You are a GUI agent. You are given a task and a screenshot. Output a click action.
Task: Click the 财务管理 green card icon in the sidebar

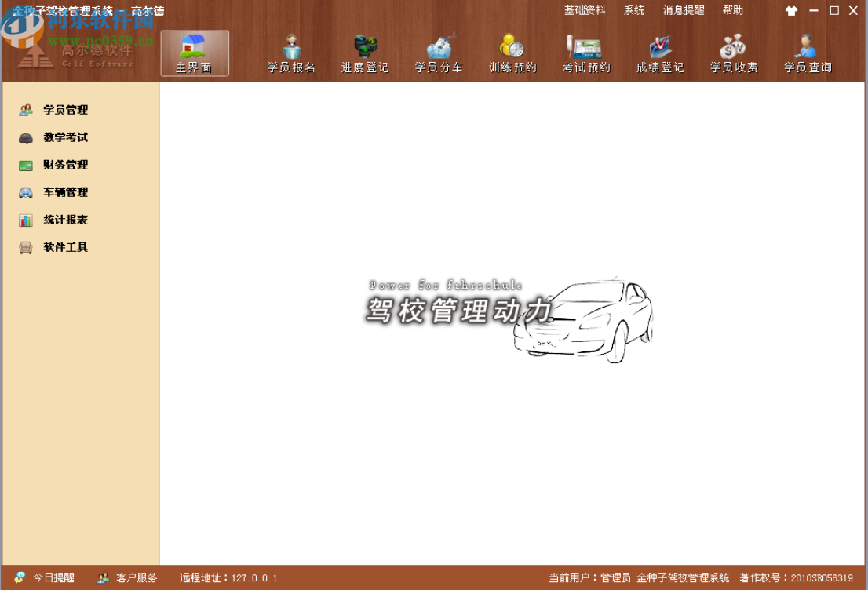25,166
